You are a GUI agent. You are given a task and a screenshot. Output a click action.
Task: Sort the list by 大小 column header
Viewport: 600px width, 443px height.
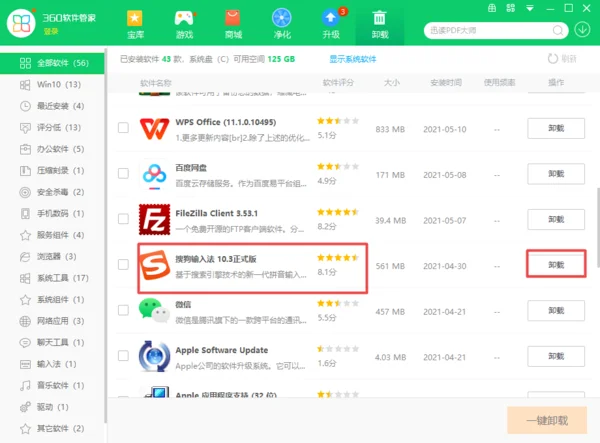[x=389, y=81]
